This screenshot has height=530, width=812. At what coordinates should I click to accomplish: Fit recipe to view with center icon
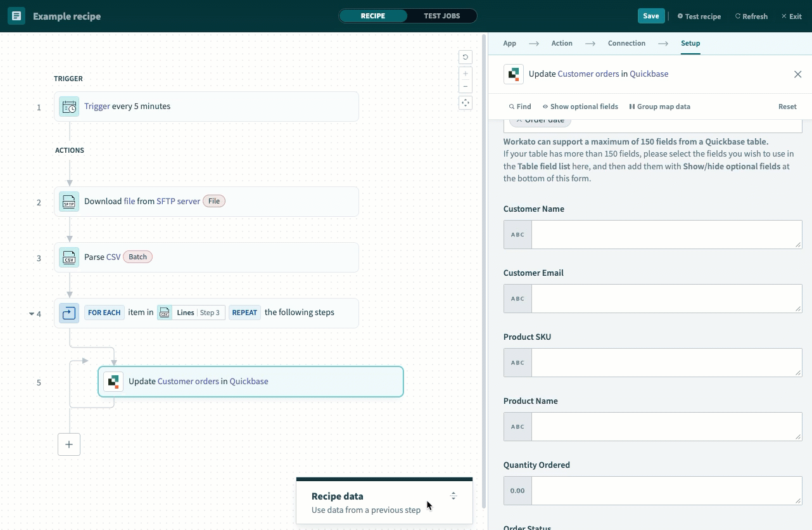click(466, 103)
